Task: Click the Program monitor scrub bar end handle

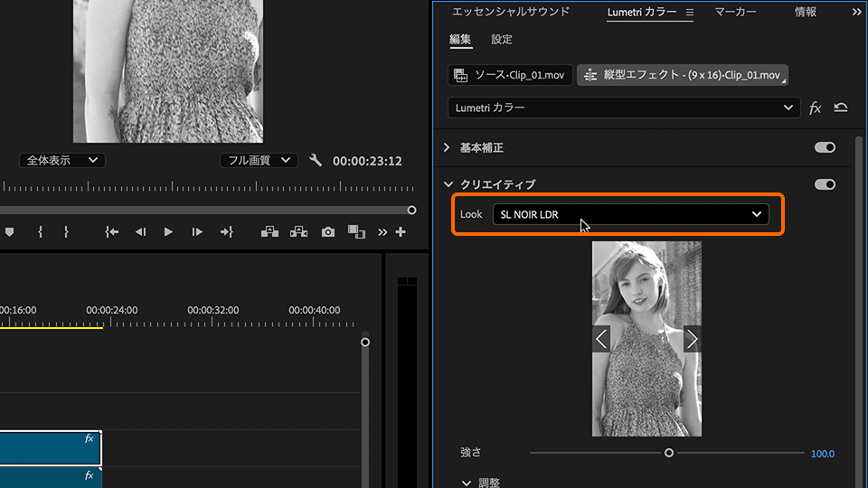Action: [x=411, y=211]
